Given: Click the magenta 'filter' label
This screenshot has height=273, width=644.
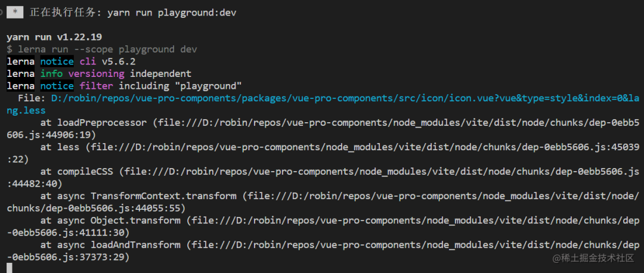Looking at the screenshot, I should (x=96, y=86).
